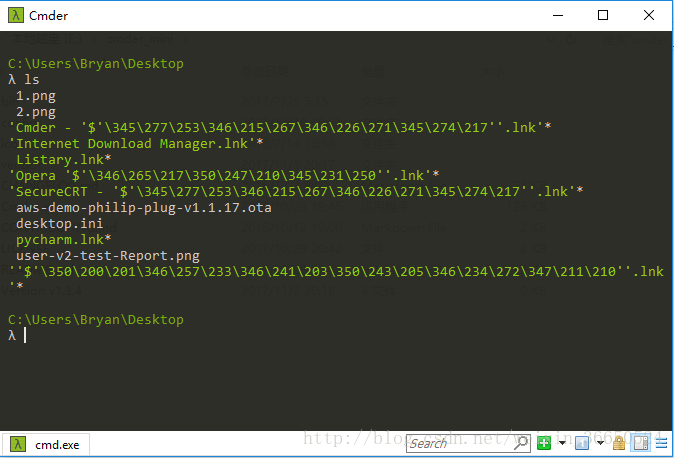Image resolution: width=674 pixels, height=458 pixels.
Task: Click the green plus new console icon
Action: pos(544,443)
